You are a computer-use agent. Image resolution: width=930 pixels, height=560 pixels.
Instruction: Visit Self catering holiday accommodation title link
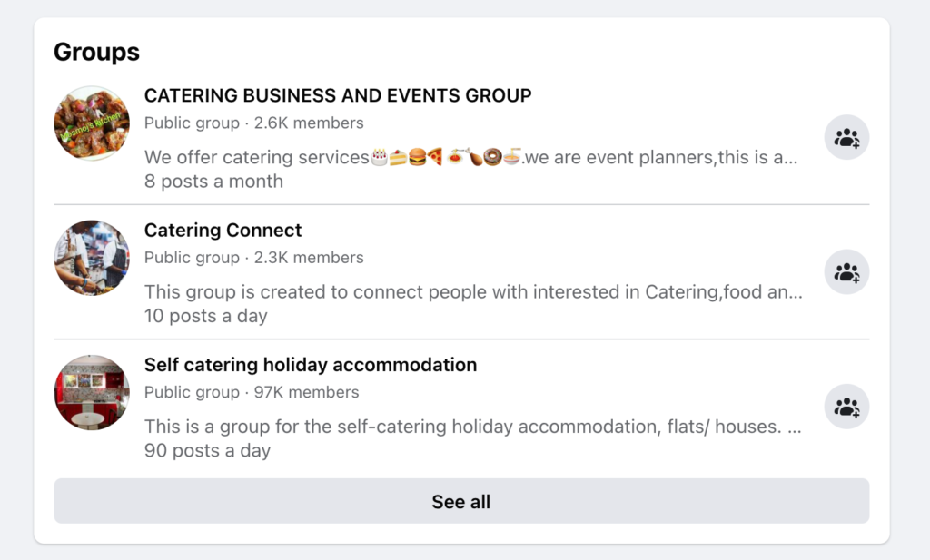(x=311, y=365)
